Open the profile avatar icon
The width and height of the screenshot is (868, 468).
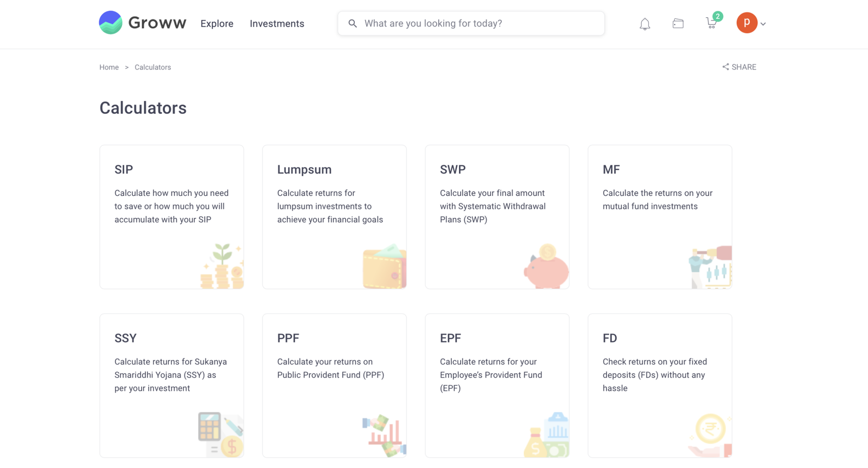point(747,23)
